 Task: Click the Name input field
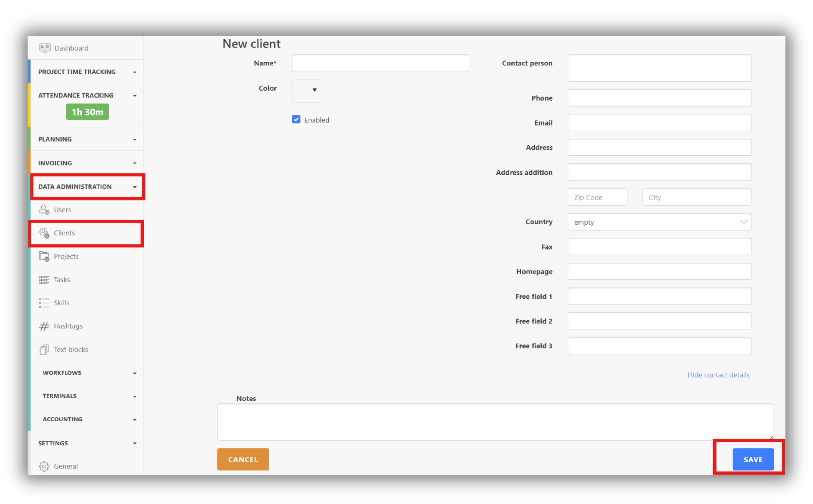point(380,63)
